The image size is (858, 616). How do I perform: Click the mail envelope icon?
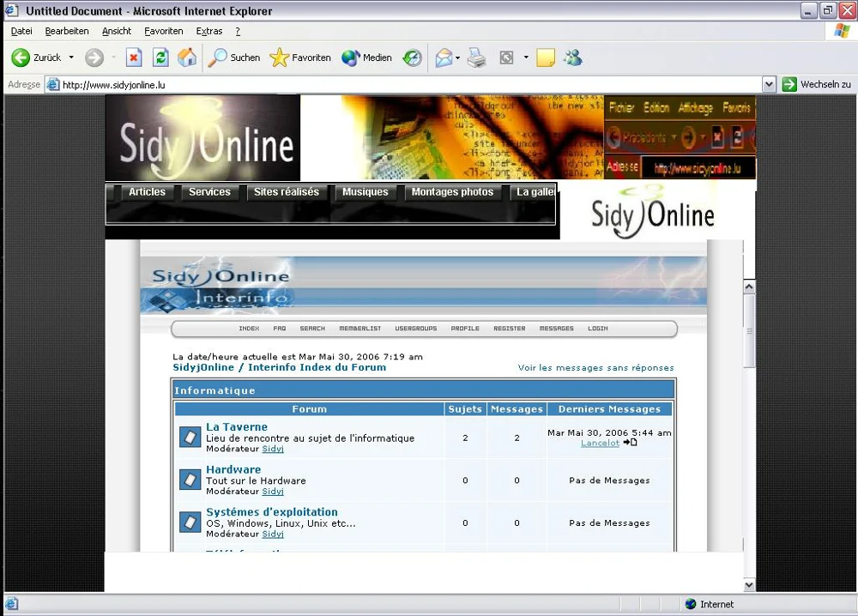click(x=444, y=57)
